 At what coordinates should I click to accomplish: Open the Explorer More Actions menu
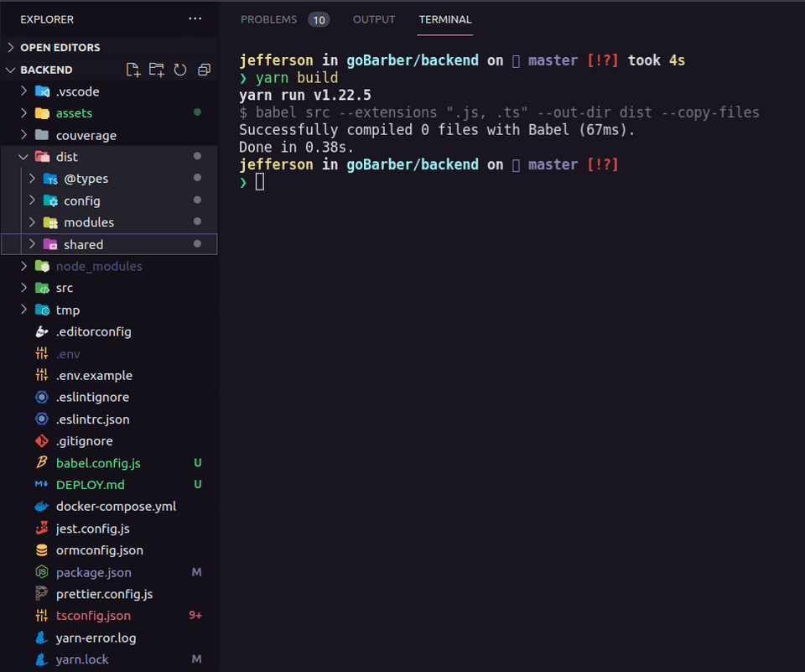[195, 18]
